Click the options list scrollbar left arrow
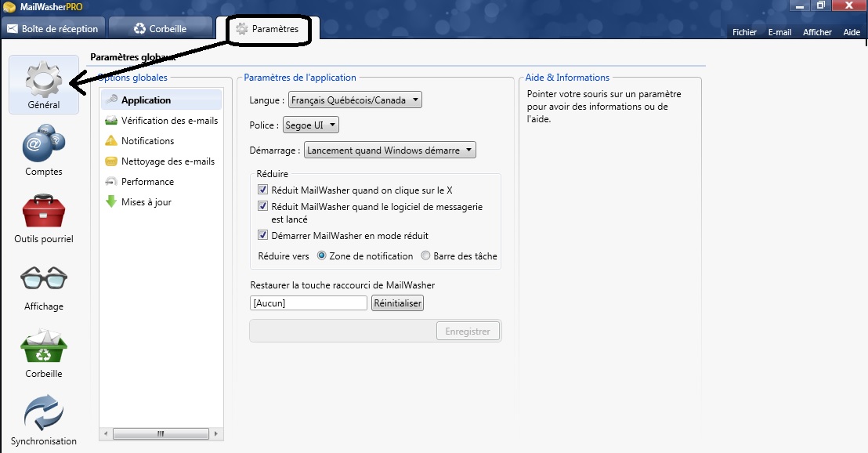868x453 pixels. point(106,433)
